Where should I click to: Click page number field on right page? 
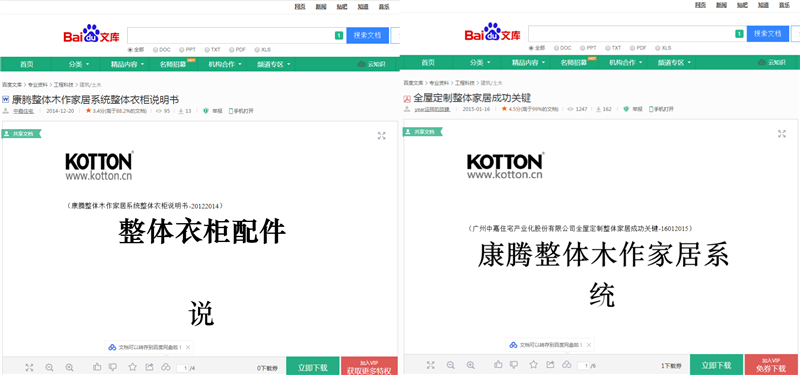pos(584,366)
